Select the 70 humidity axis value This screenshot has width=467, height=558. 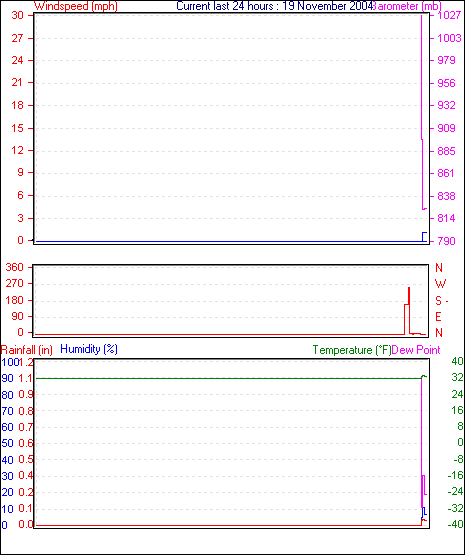7,411
